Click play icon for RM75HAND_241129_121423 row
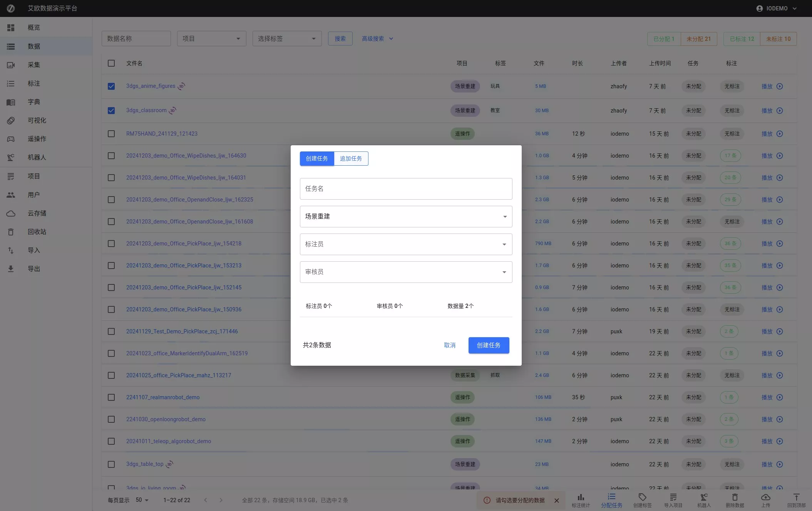Image resolution: width=812 pixels, height=511 pixels. [x=780, y=134]
